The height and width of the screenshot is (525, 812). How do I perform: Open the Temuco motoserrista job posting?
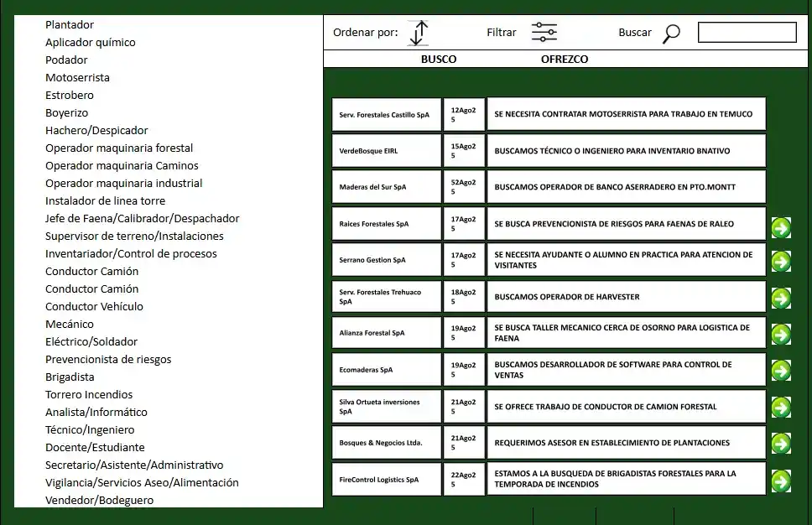click(x=626, y=114)
